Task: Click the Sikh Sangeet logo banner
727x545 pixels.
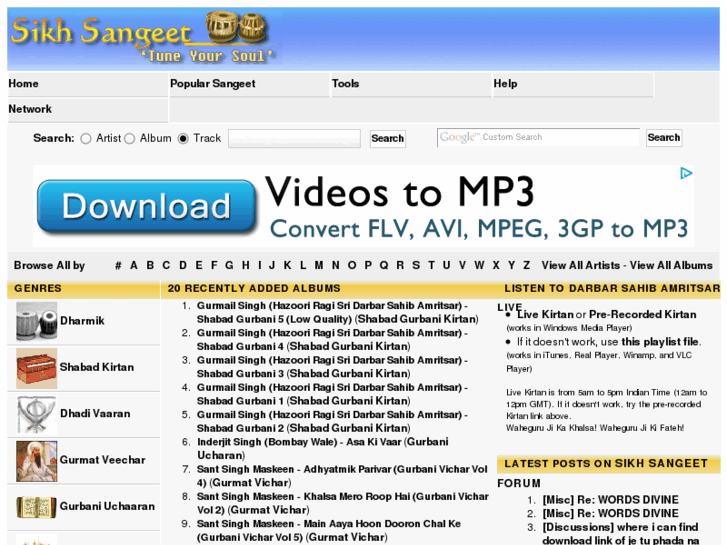Action: click(x=144, y=39)
